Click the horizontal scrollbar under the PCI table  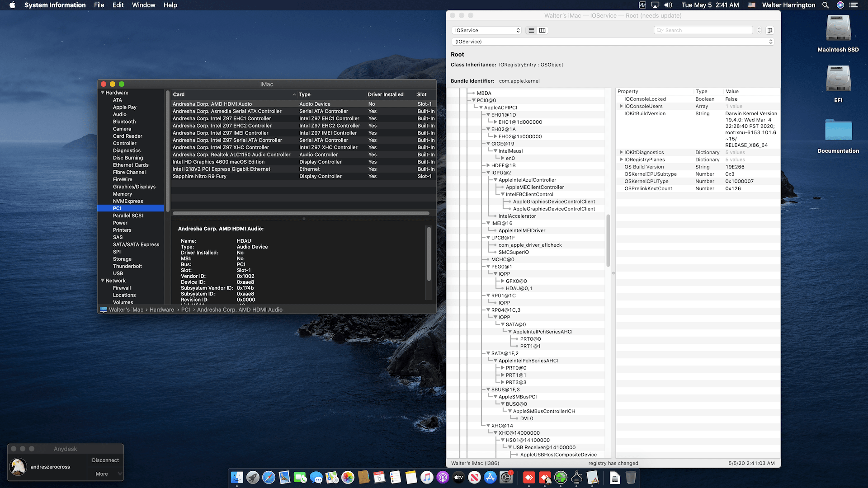301,213
